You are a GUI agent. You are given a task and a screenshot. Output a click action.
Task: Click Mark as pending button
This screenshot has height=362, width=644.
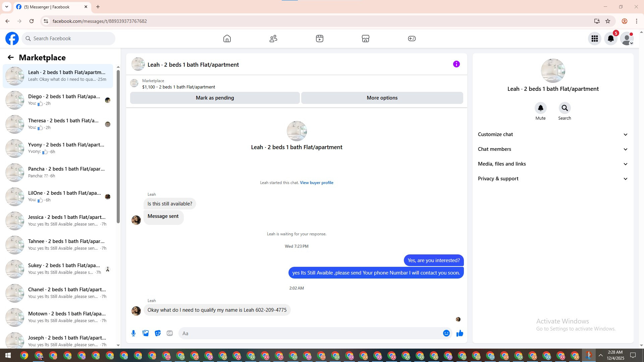(x=215, y=98)
